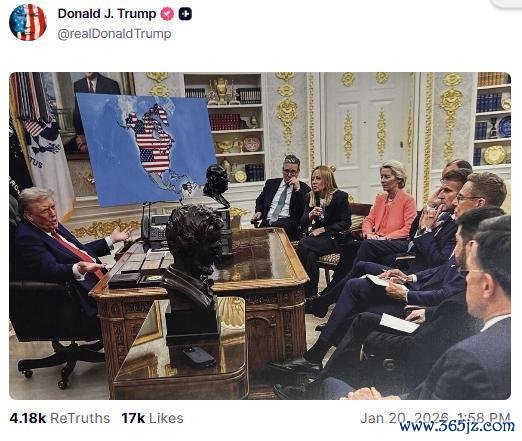This screenshot has height=441, width=522.
Task: Click the flag-patterned map board in photo
Action: (147, 149)
